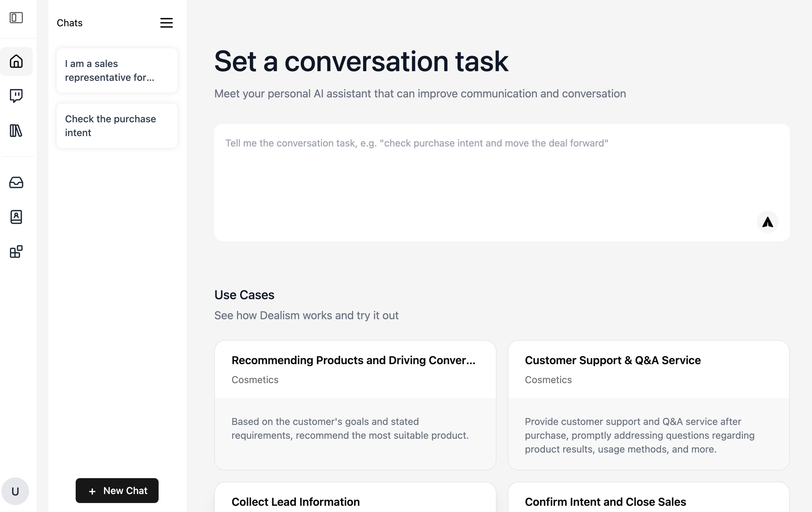Viewport: 812px width, 512px height.
Task: Open the contacts book icon
Action: tap(16, 217)
